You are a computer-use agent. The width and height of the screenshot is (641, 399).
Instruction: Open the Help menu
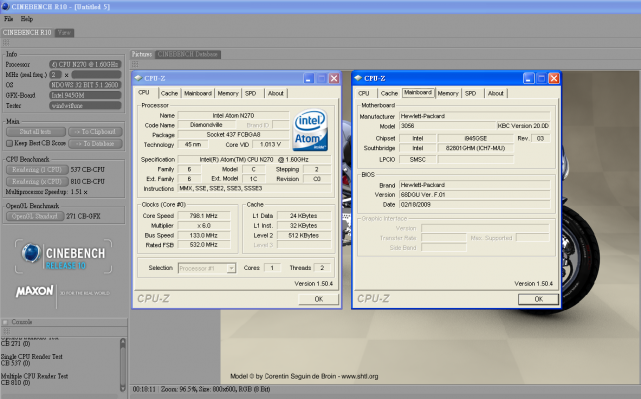pos(27,19)
